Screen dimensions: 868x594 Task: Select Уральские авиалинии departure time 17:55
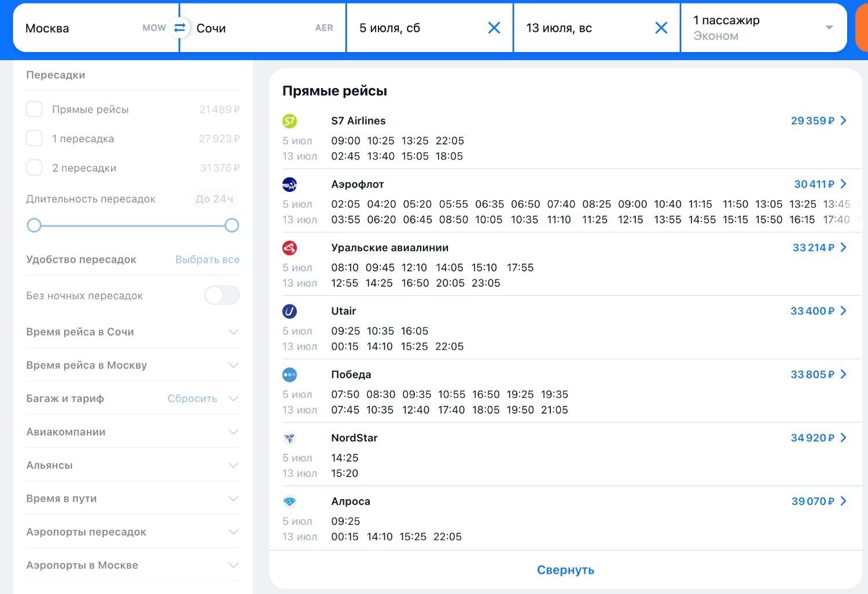point(520,268)
